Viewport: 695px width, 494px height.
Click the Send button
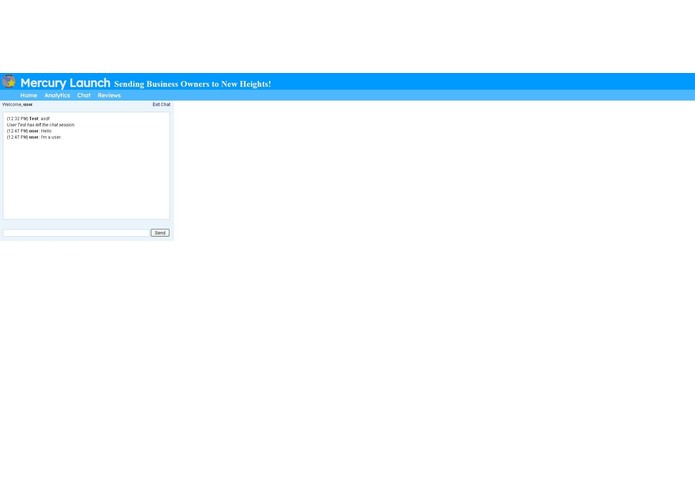pyautogui.click(x=160, y=233)
